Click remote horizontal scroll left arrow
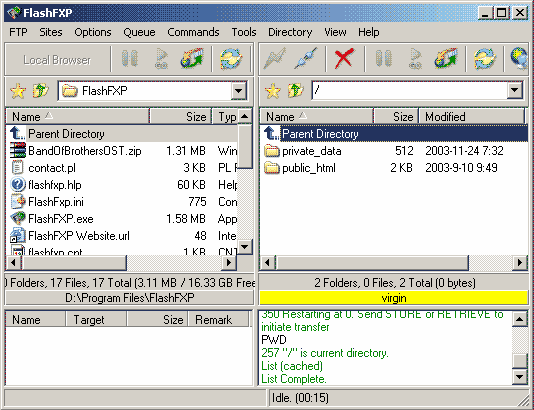 pos(268,263)
